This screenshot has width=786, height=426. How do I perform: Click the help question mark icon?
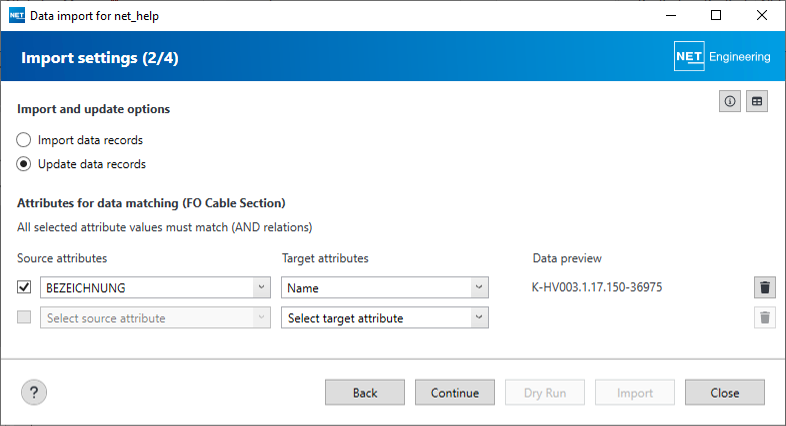[x=35, y=393]
